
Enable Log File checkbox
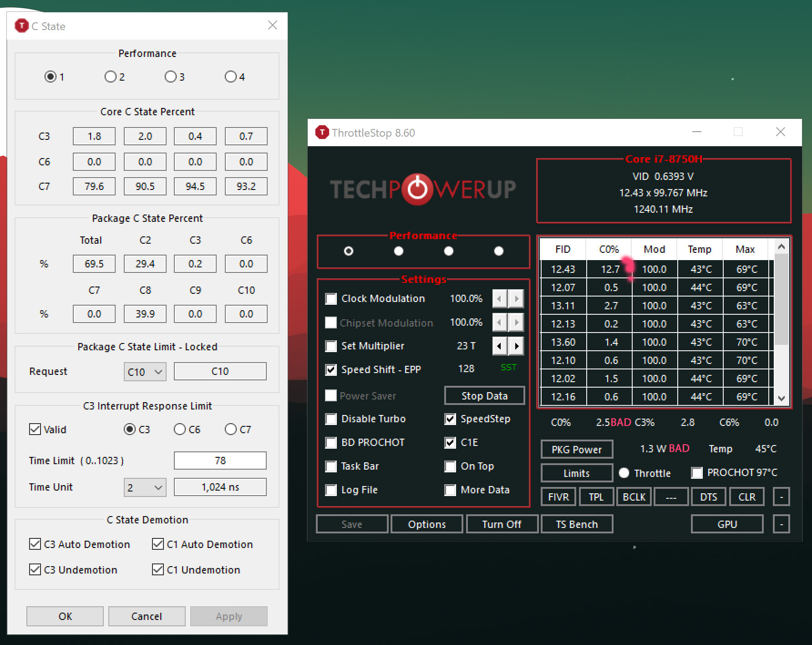click(331, 490)
